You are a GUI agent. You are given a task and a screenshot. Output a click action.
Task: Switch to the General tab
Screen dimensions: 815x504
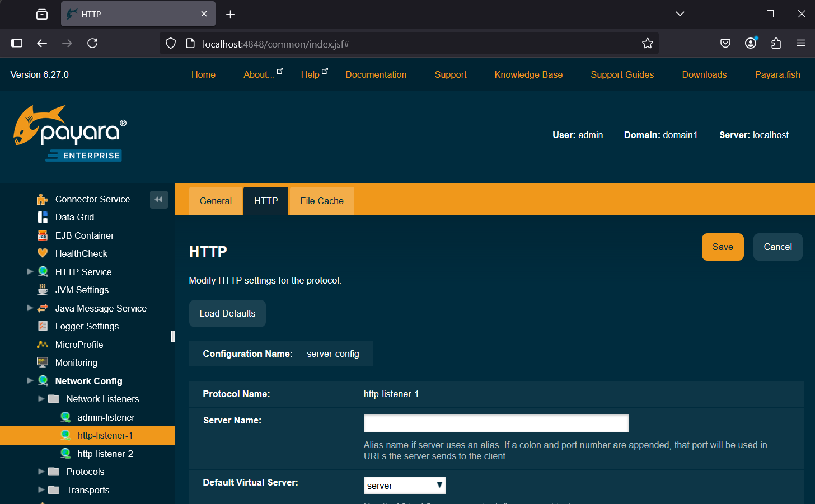[x=216, y=201]
